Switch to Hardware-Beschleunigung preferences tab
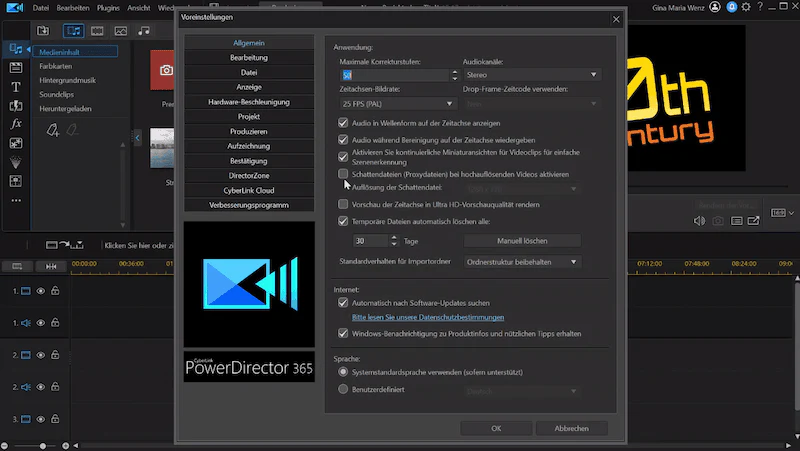 point(249,102)
